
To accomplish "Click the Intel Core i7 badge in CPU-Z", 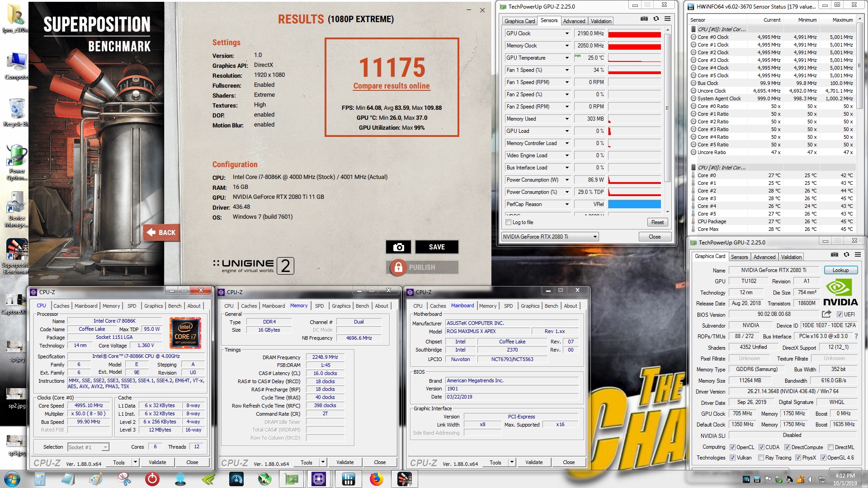I will (185, 333).
